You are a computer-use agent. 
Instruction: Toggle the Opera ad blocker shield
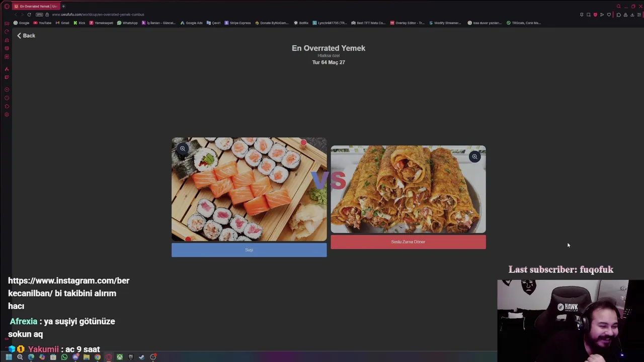[x=595, y=15]
